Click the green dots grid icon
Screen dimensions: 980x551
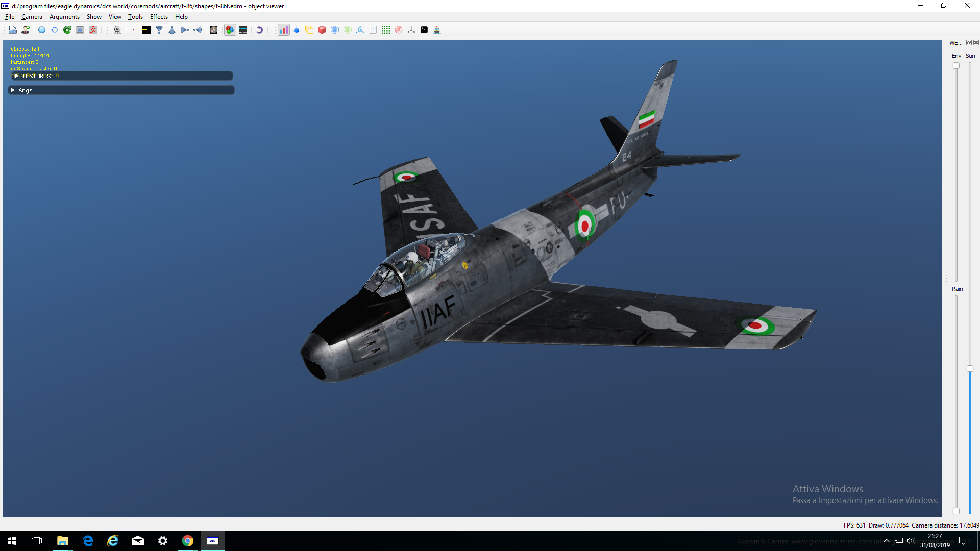click(x=386, y=30)
